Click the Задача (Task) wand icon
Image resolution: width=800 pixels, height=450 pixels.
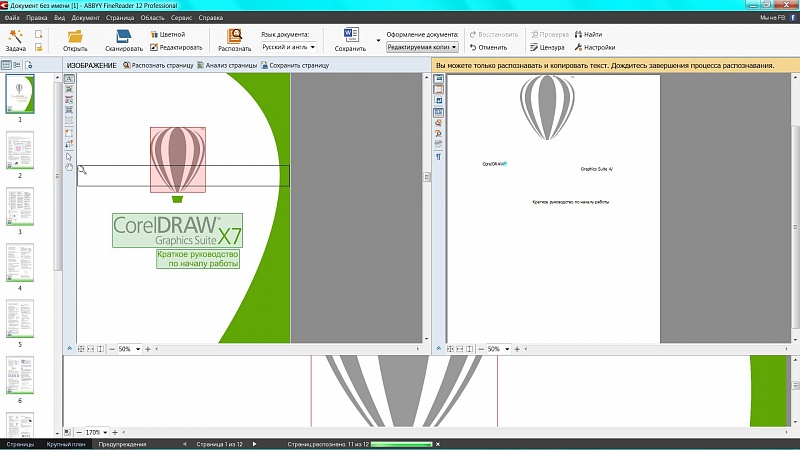click(15, 35)
